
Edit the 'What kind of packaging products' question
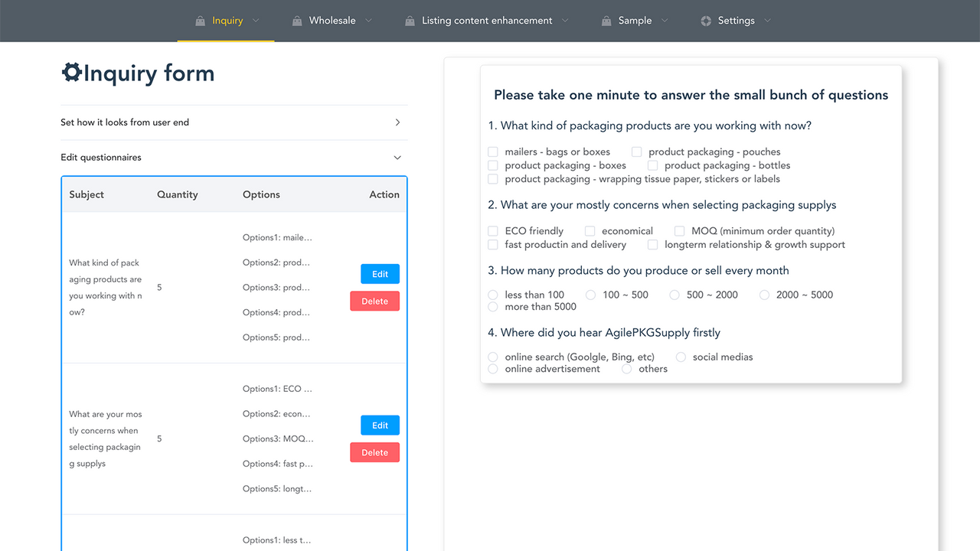(x=380, y=274)
